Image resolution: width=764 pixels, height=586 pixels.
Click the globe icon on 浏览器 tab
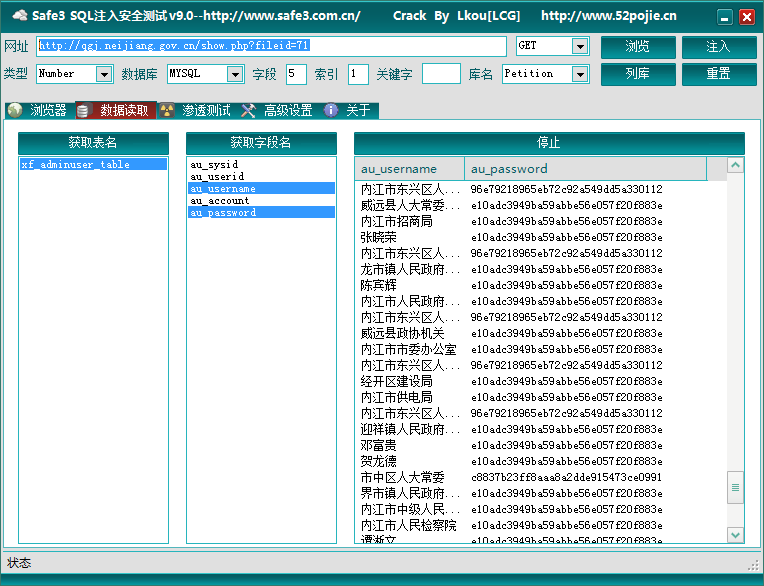click(15, 111)
